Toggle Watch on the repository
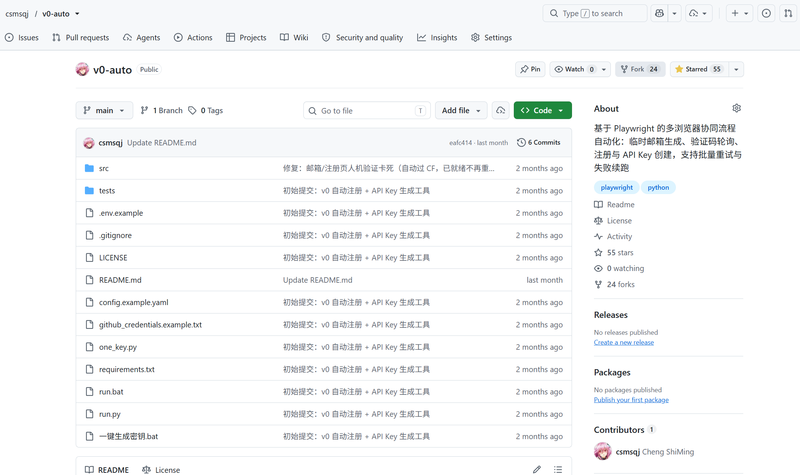 (574, 69)
